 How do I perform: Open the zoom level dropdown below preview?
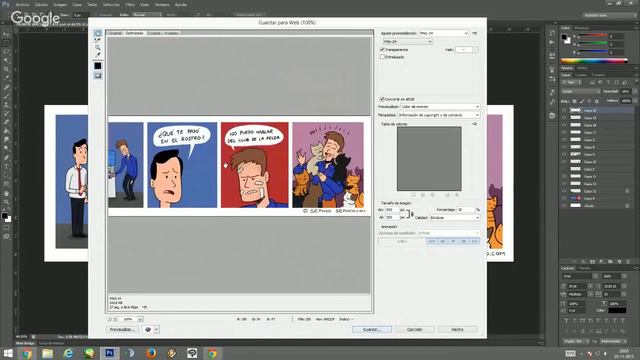click(x=131, y=319)
